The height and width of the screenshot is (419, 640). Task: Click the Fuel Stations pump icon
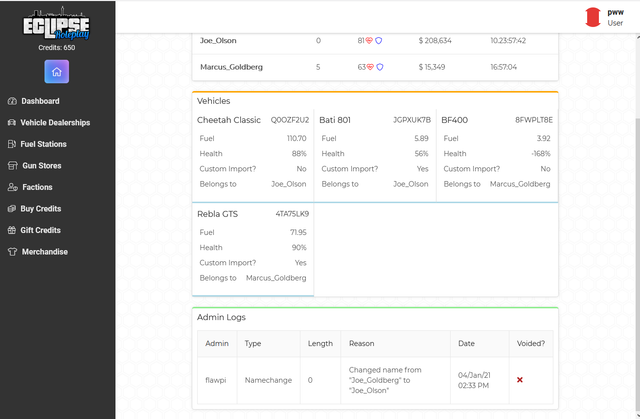[12, 144]
